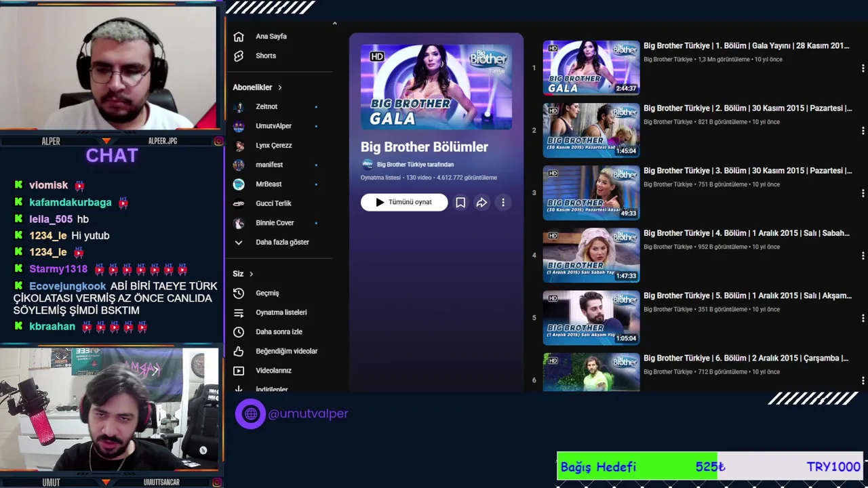Open UmutvAlper channel avatar
The image size is (868, 488).
[239, 126]
